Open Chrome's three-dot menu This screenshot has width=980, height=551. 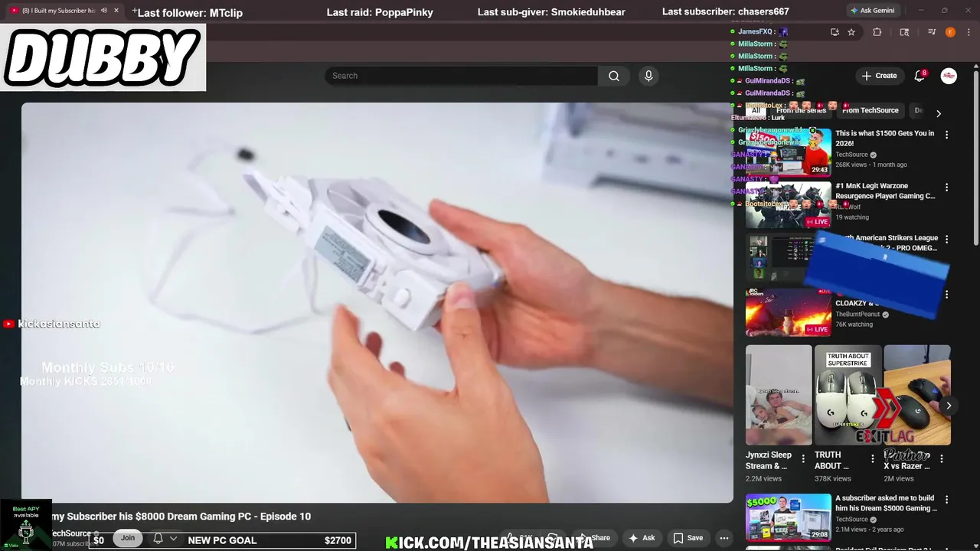coord(968,32)
